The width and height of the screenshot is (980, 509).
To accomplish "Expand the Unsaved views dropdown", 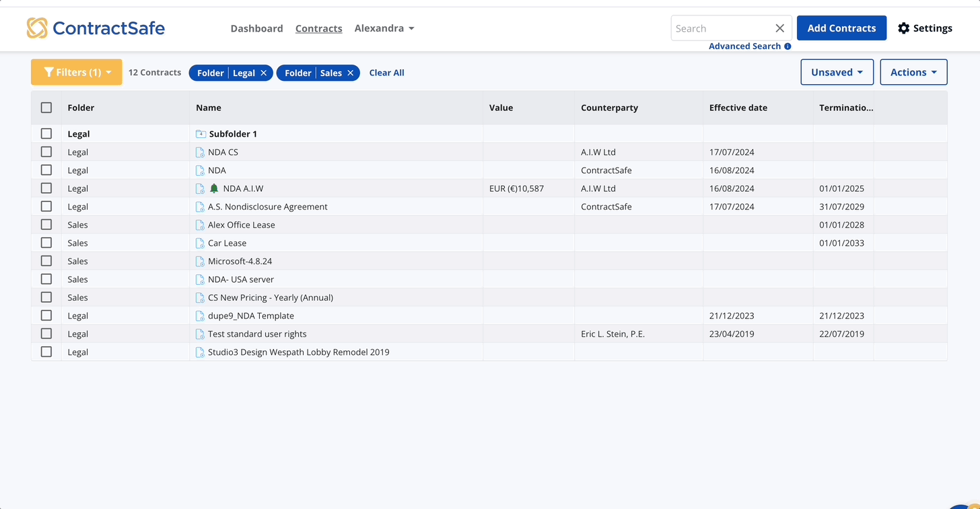I will (x=837, y=72).
